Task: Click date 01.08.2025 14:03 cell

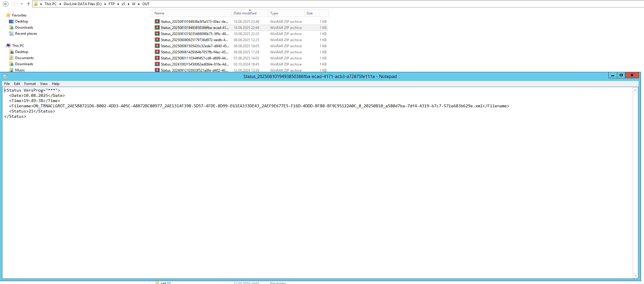Action: point(246,58)
